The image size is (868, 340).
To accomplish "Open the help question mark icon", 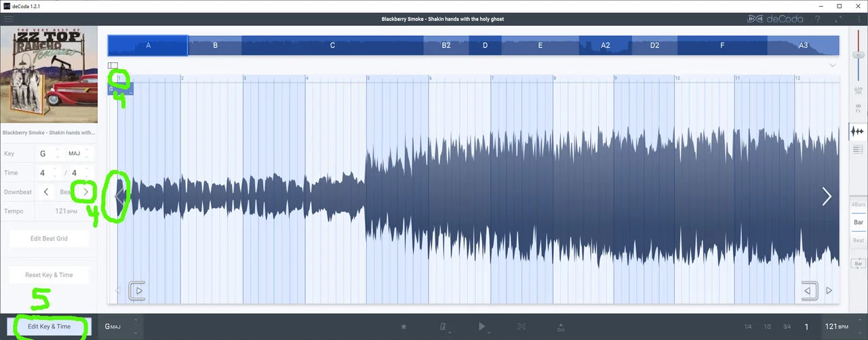I will coord(818,19).
